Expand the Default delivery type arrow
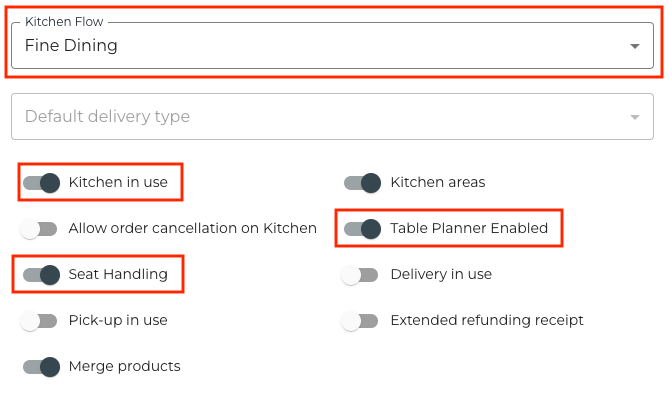The width and height of the screenshot is (669, 403). click(x=634, y=117)
